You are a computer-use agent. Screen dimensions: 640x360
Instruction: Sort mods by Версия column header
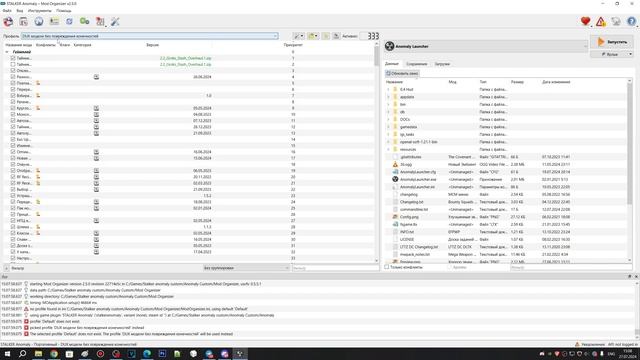pyautogui.click(x=152, y=45)
